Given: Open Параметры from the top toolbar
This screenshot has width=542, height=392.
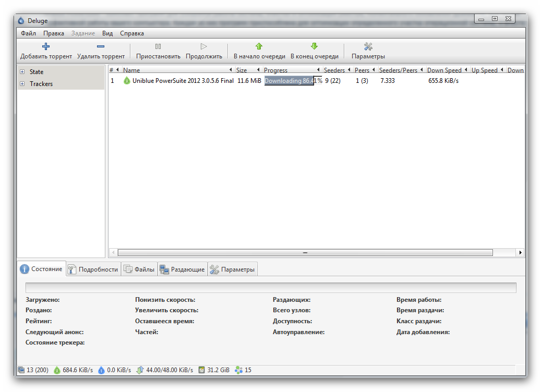Looking at the screenshot, I should click(x=368, y=51).
